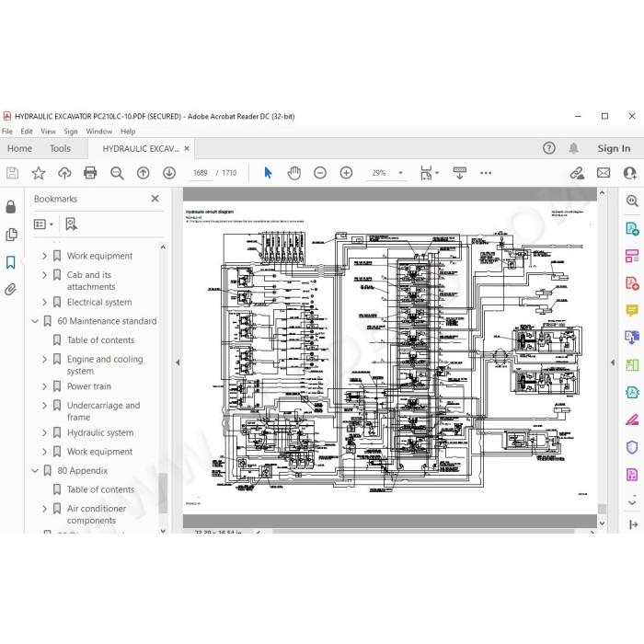Toggle the bookmarks panel icon

[11, 262]
